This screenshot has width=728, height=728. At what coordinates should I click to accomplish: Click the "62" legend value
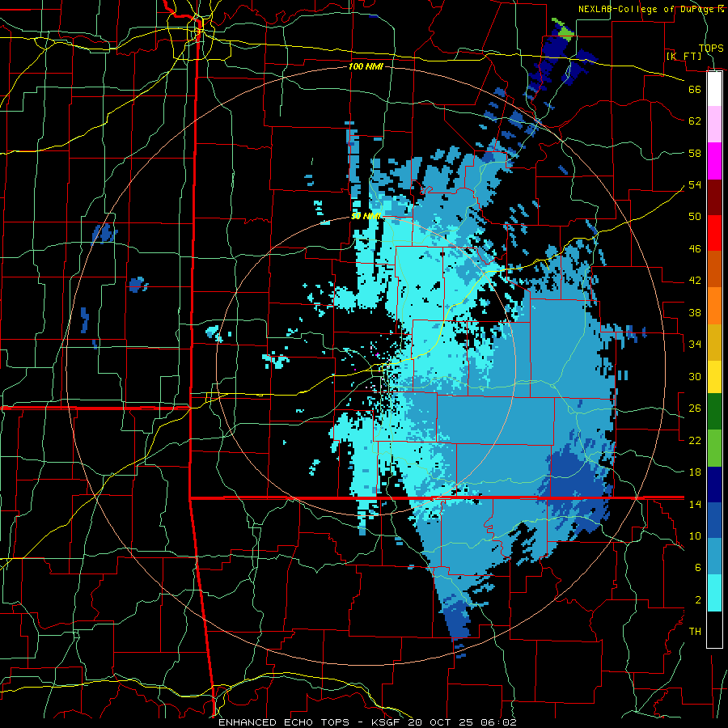pyautogui.click(x=695, y=121)
